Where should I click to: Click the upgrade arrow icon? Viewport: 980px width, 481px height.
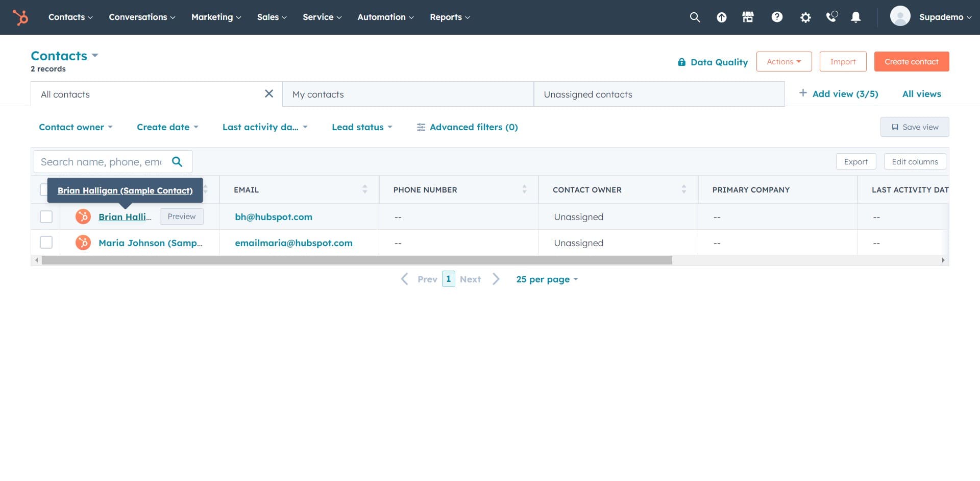click(721, 17)
